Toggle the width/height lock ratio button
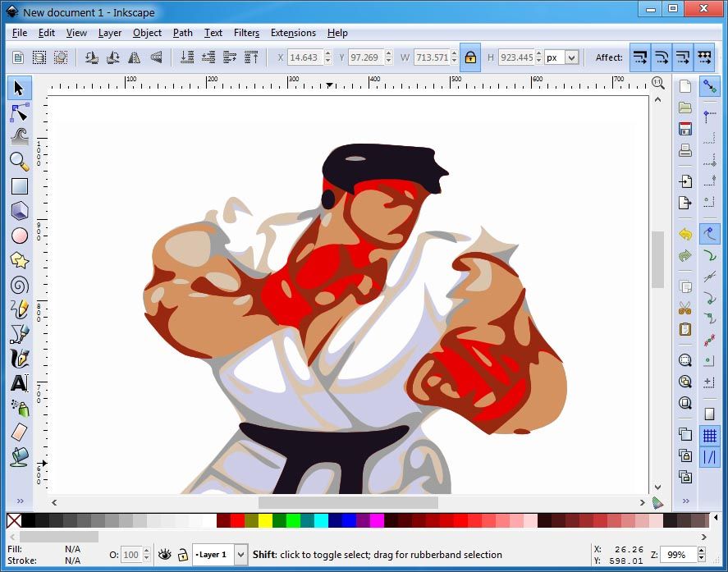Image resolution: width=728 pixels, height=572 pixels. click(x=470, y=57)
